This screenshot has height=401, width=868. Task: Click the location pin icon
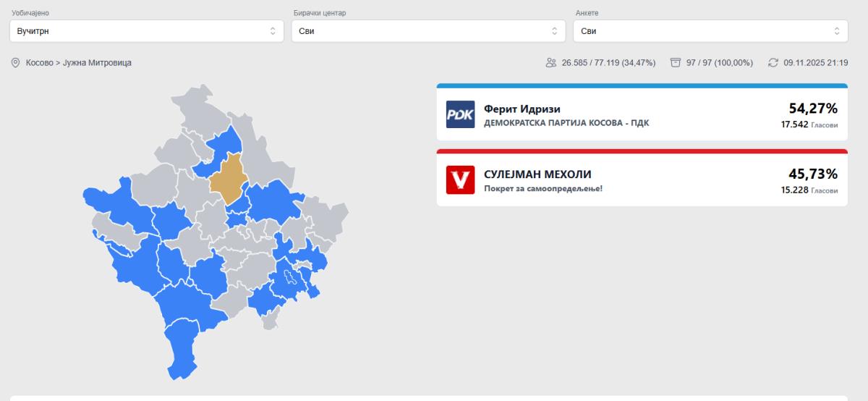16,63
